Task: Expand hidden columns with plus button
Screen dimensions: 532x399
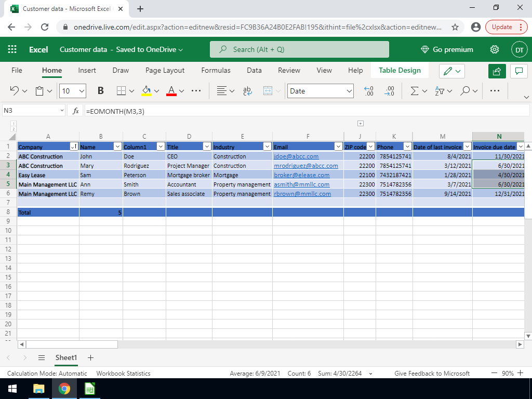Action: [x=361, y=124]
